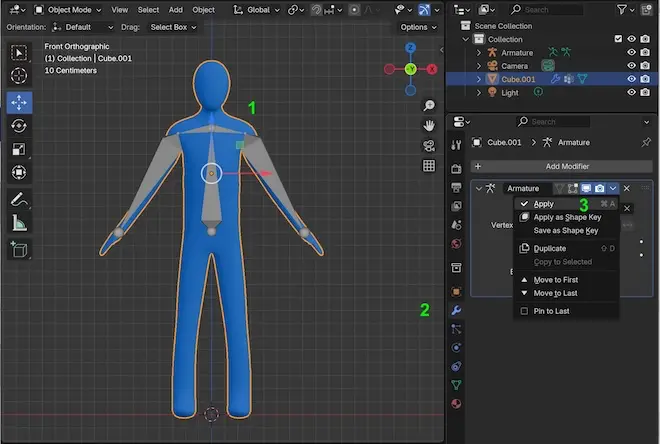Select the Move tool in the toolbar
Image resolution: width=660 pixels, height=444 pixels.
coord(19,102)
